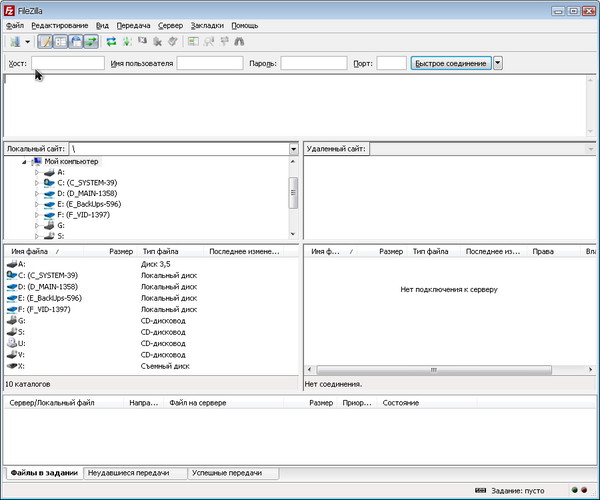Image resolution: width=600 pixels, height=500 pixels.
Task: Toggle transfer queue display
Action: pyautogui.click(x=91, y=42)
